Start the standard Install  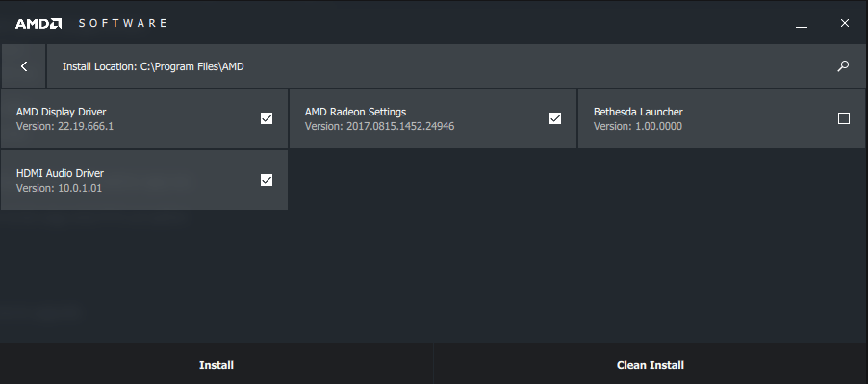point(217,365)
